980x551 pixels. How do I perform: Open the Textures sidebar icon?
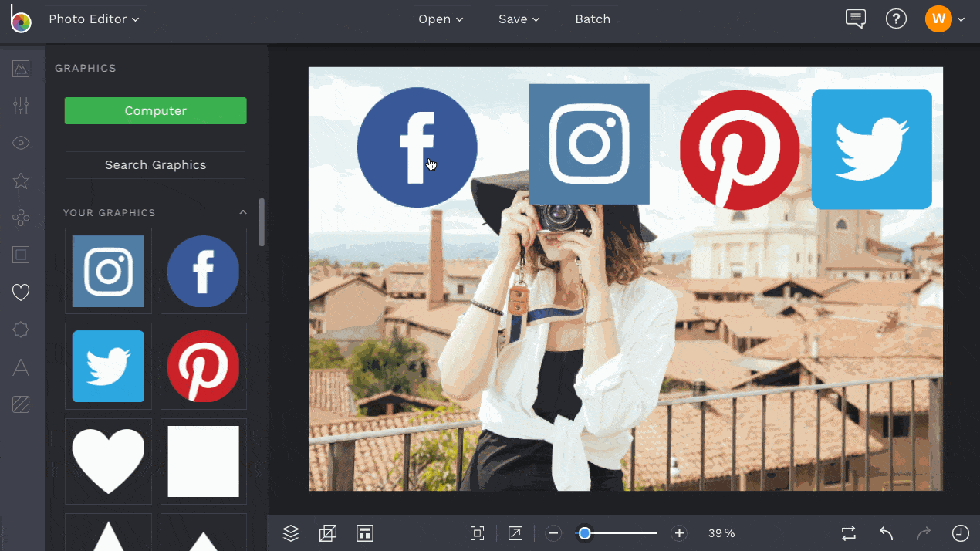click(x=21, y=404)
